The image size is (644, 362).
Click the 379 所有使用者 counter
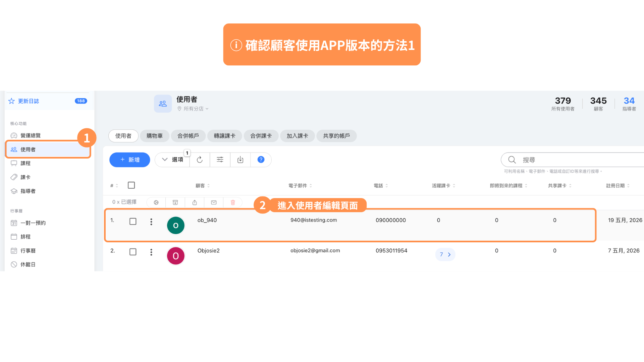[x=563, y=104]
